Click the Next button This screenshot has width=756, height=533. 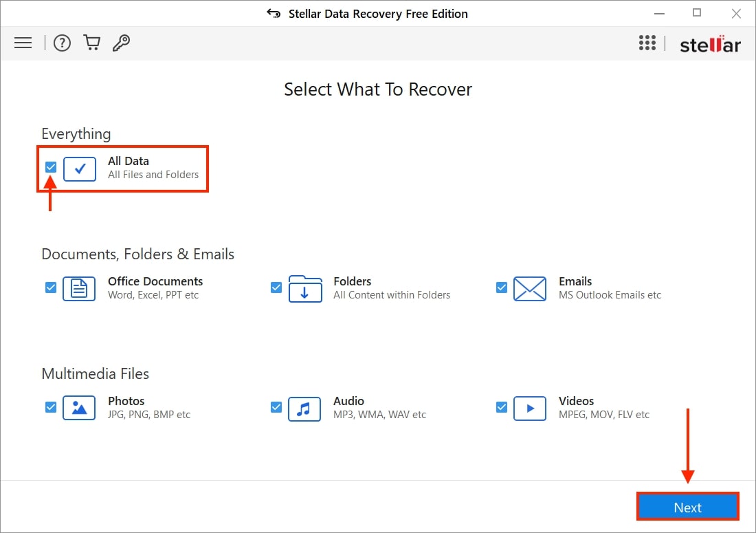[687, 507]
